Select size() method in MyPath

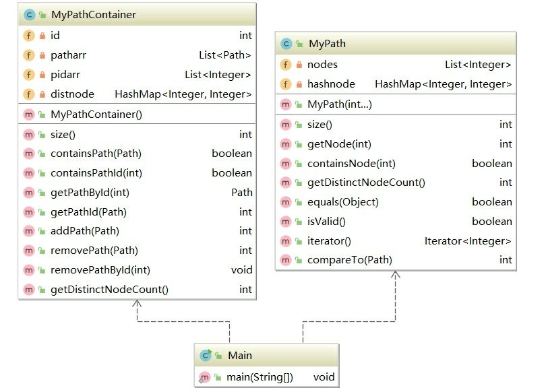(x=319, y=125)
